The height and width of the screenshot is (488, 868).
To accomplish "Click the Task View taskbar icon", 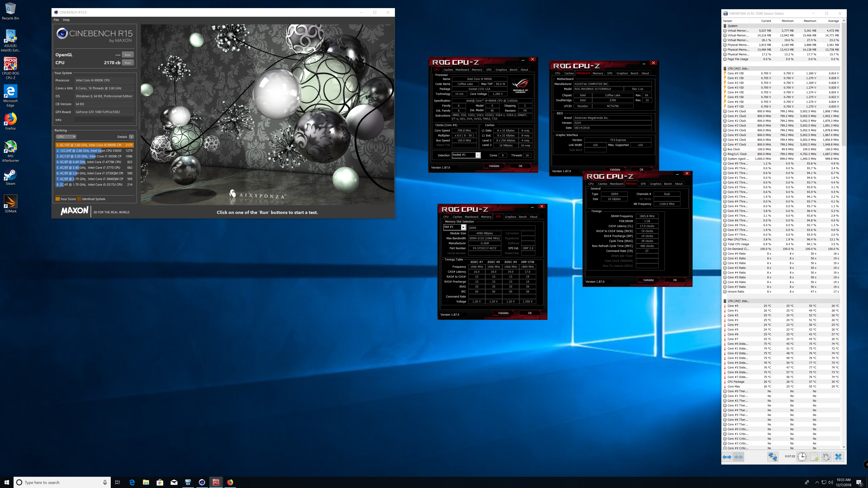I will coord(117,482).
